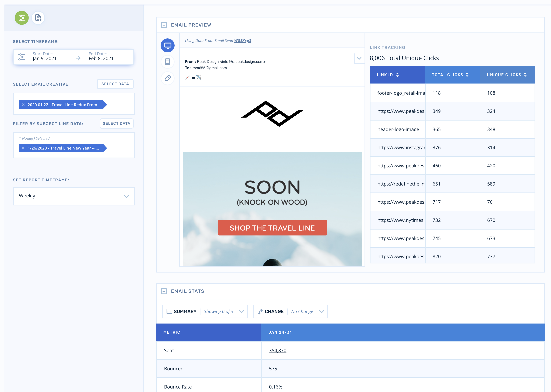The height and width of the screenshot is (392, 551).
Task: Expand the email header details chevron
Action: [359, 58]
